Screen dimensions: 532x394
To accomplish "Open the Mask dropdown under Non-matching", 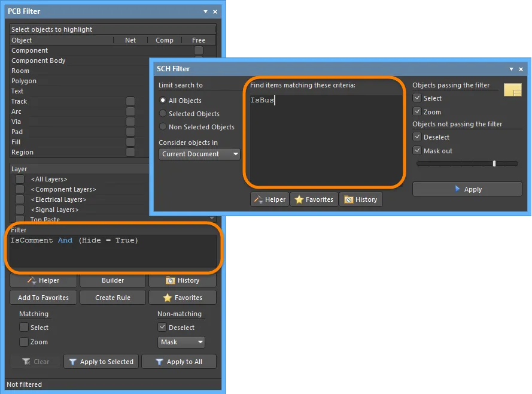I will [181, 342].
